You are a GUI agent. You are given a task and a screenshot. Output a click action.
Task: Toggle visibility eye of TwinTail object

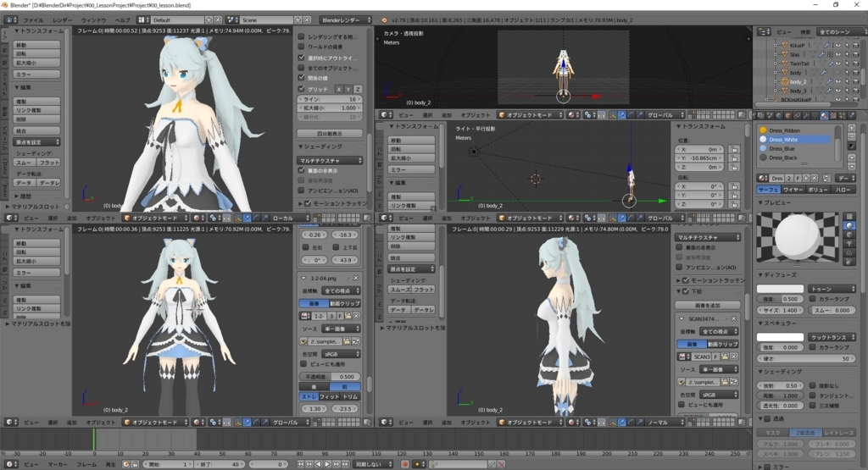pos(838,64)
